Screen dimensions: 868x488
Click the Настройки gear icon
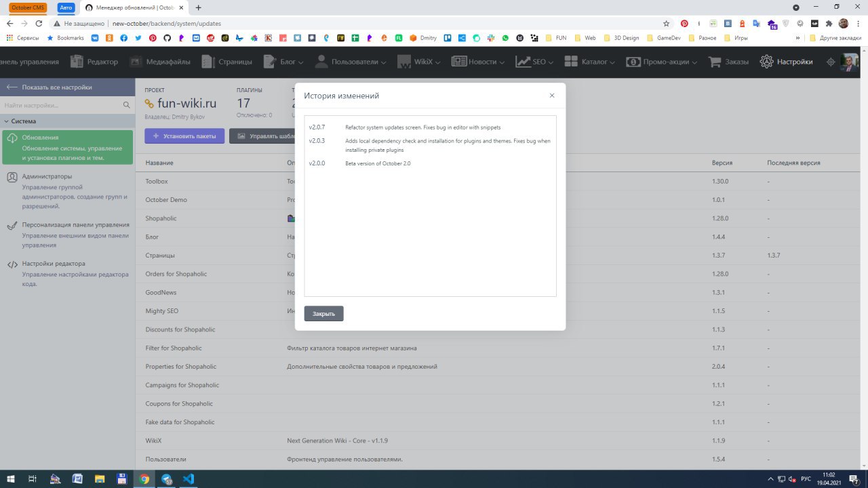click(x=766, y=62)
